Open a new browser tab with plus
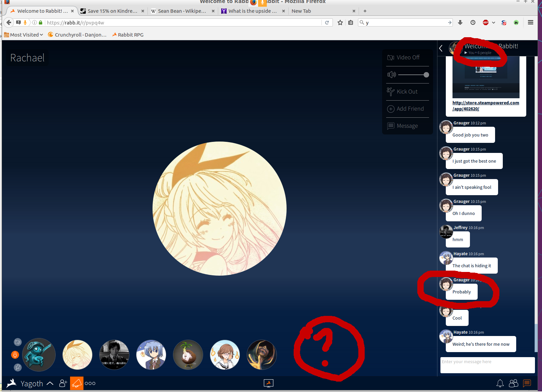 pyautogui.click(x=365, y=11)
